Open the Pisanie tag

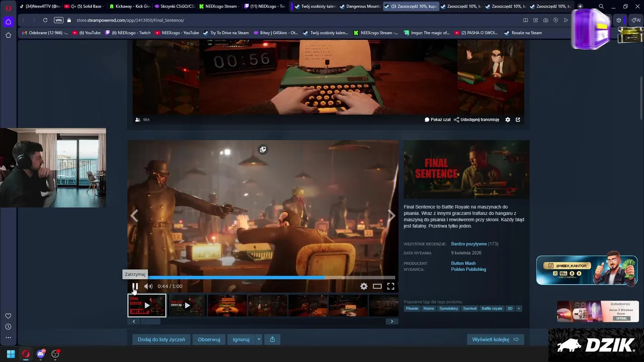tap(412, 308)
